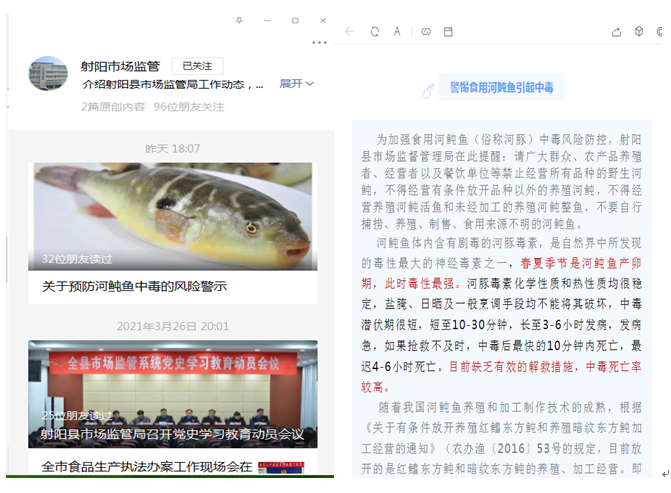Open the pufferfish article thumbnail image
Viewport: 671px width, 493px height.
(173, 216)
